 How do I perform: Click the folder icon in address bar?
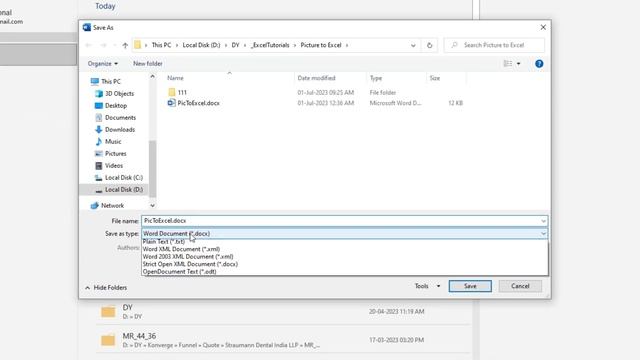click(x=138, y=45)
